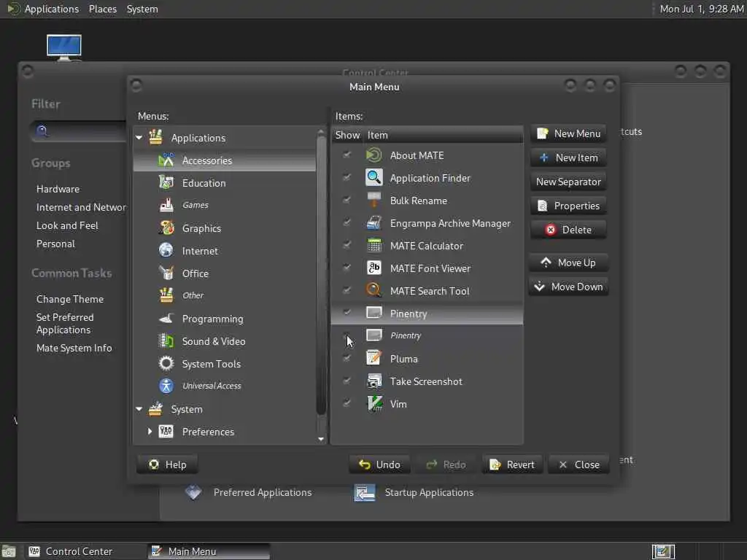Screen dimensions: 747x560
Task: Click the MATE Search Tool icon
Action: pyautogui.click(x=374, y=290)
